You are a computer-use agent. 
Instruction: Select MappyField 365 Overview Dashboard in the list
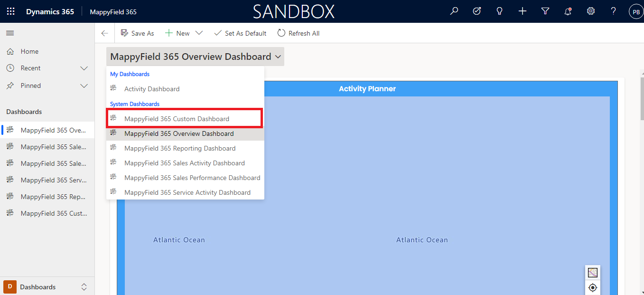pos(185,133)
